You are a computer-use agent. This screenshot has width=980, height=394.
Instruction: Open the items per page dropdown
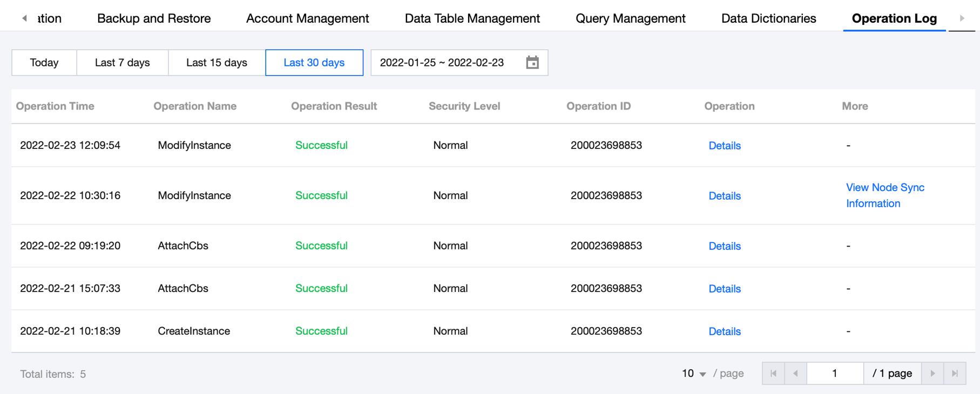[694, 373]
